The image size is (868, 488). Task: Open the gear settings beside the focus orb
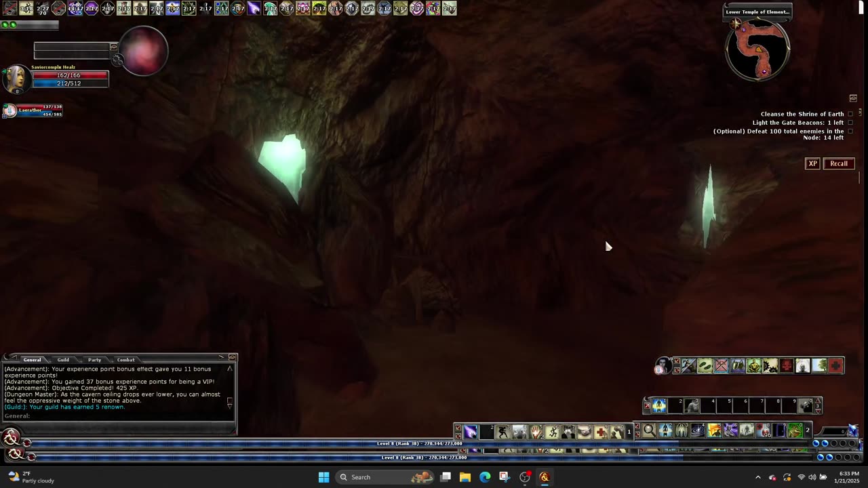pos(118,60)
